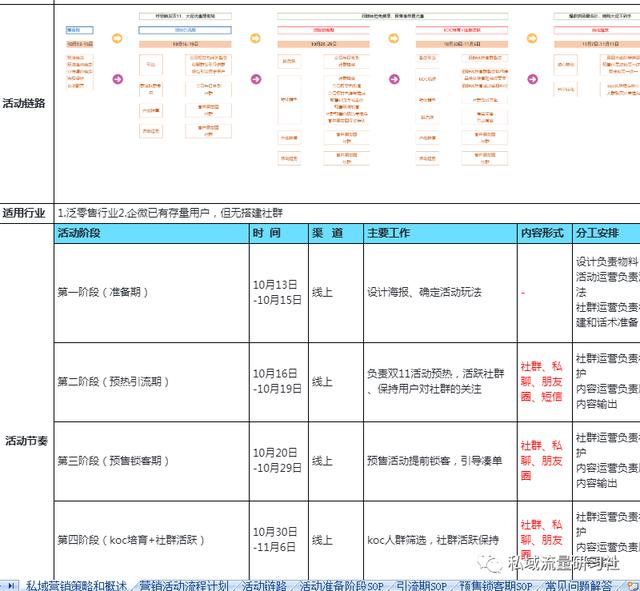Click yellow arrow leading into 10月20-29日 stage
This screenshot has width=640, height=591.
tap(256, 38)
